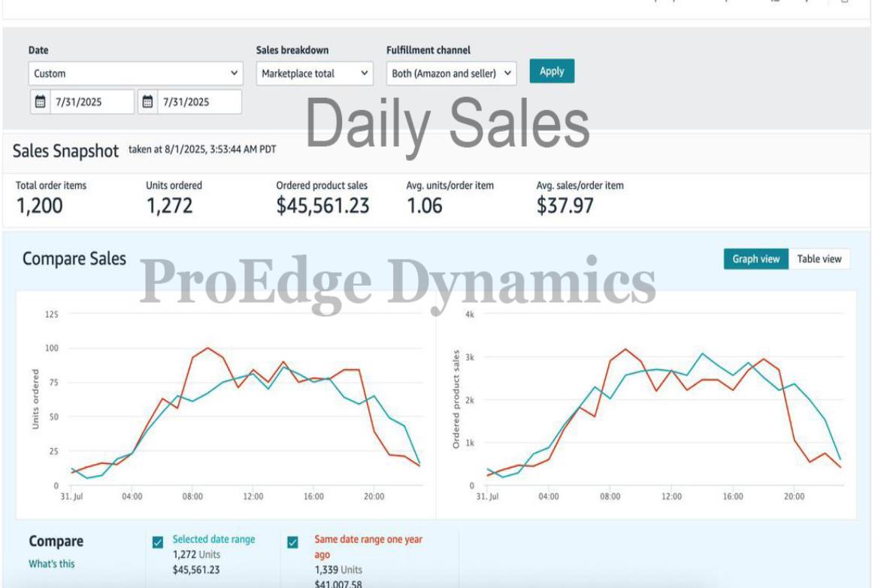Viewport: 872px width, 588px height.
Task: Click the teal line in Ordered product sales chart
Action: 702,353
